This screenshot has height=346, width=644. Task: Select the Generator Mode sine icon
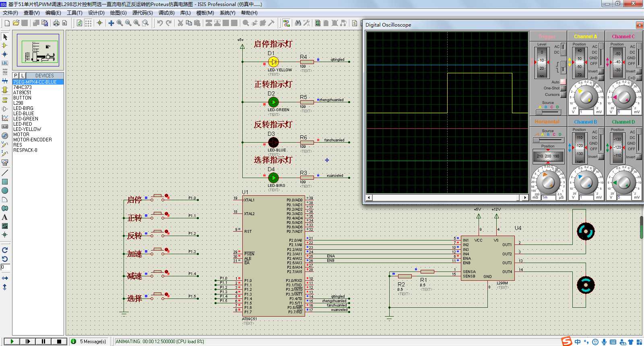5,136
